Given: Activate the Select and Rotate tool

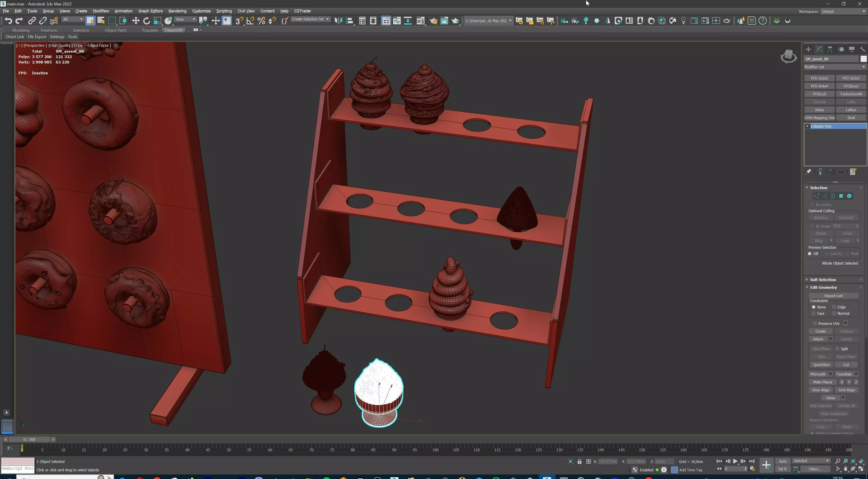Looking at the screenshot, I should point(146,21).
